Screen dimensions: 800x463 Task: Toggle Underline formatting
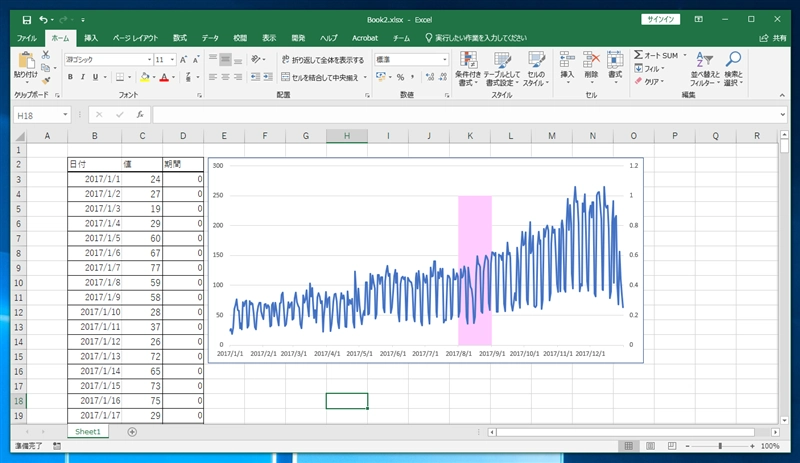pyautogui.click(x=95, y=77)
